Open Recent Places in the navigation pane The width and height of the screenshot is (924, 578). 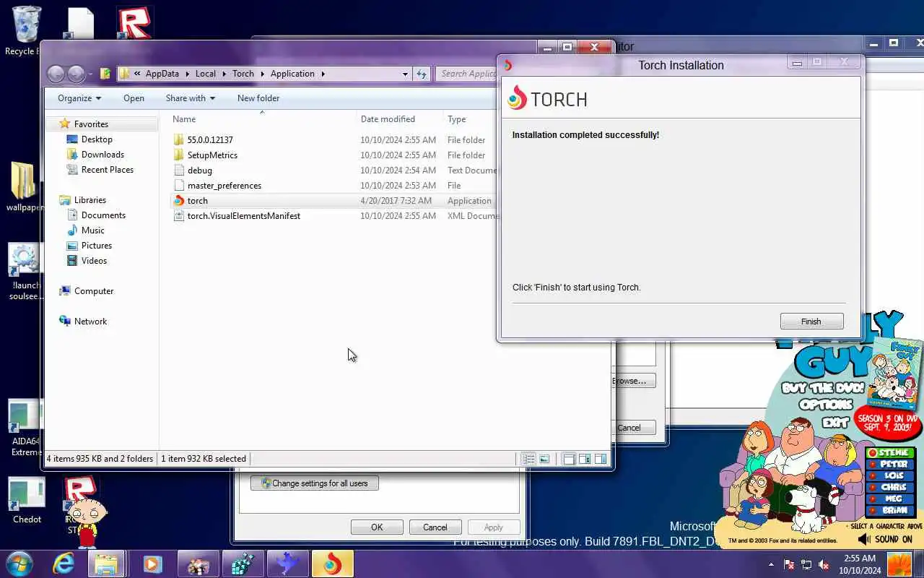pyautogui.click(x=107, y=170)
